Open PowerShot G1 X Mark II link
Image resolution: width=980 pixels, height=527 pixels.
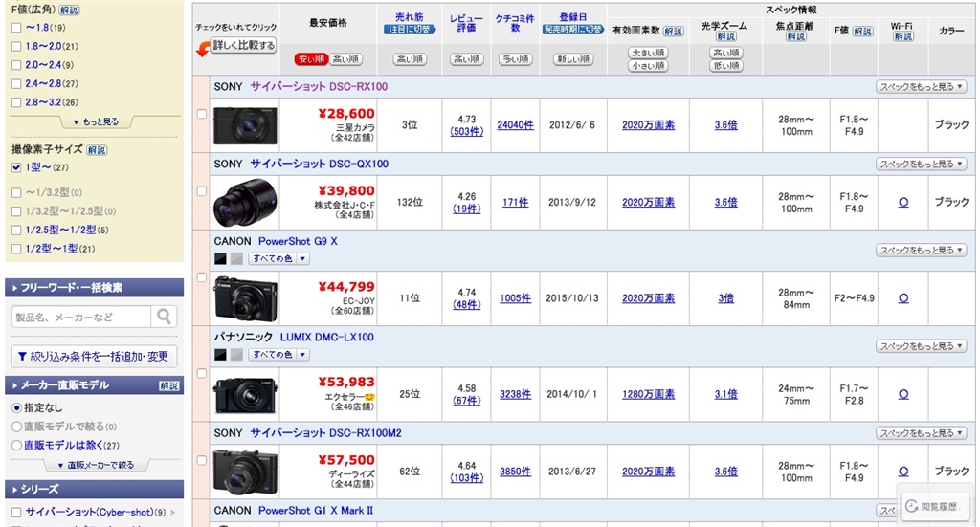(x=316, y=511)
